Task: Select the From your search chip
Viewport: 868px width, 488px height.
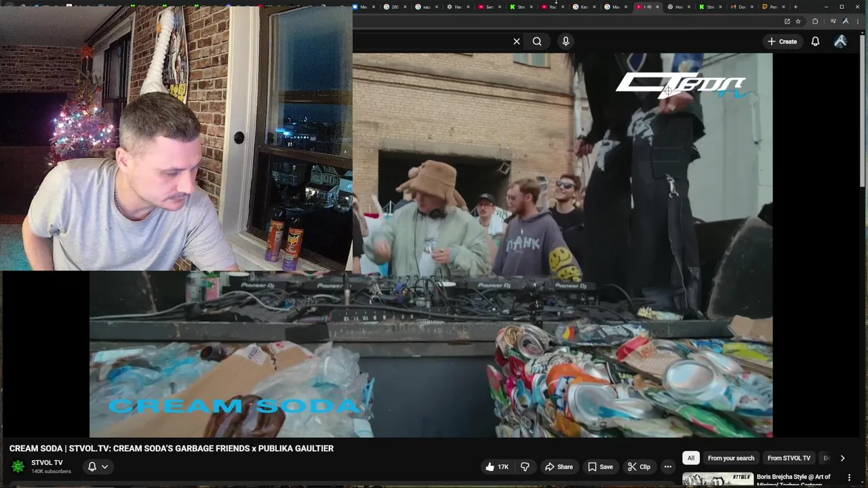Action: (731, 458)
